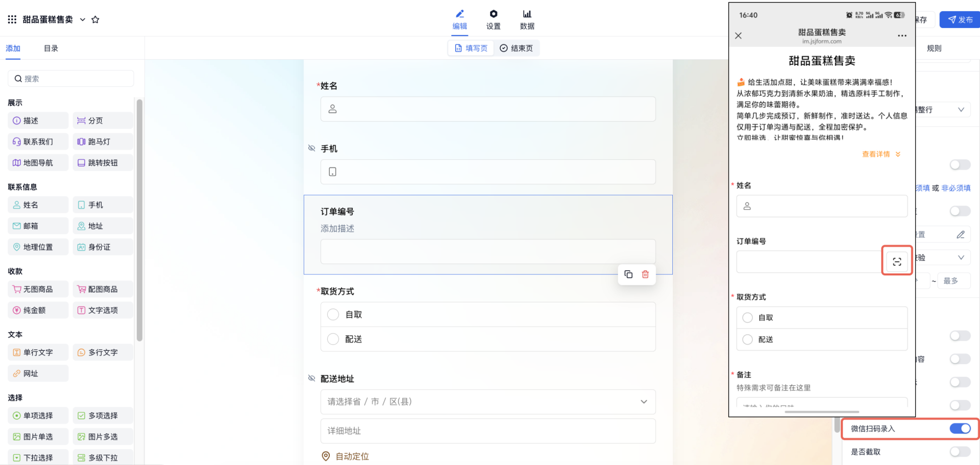Viewport: 980px width, 465px height.
Task: Add a 下拉选择 field
Action: [38, 458]
